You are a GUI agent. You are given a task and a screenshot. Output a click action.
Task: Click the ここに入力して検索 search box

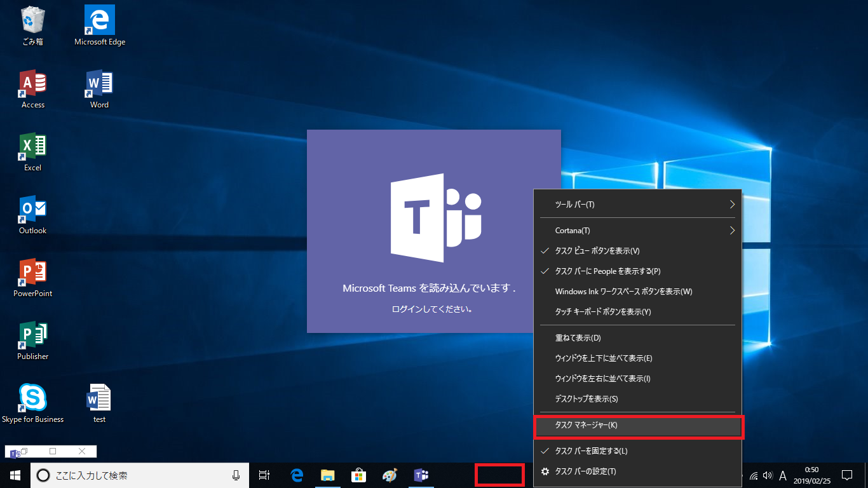pos(140,475)
